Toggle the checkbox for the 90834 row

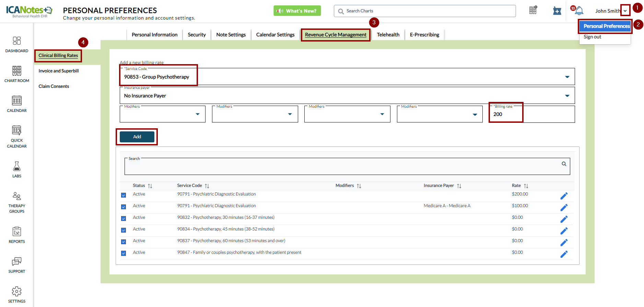pyautogui.click(x=124, y=230)
